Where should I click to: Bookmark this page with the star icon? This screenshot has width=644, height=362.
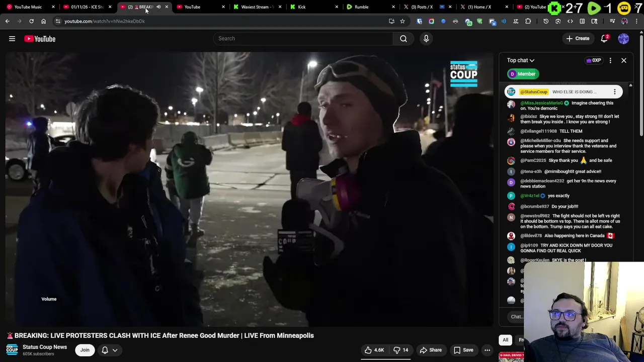pyautogui.click(x=403, y=21)
